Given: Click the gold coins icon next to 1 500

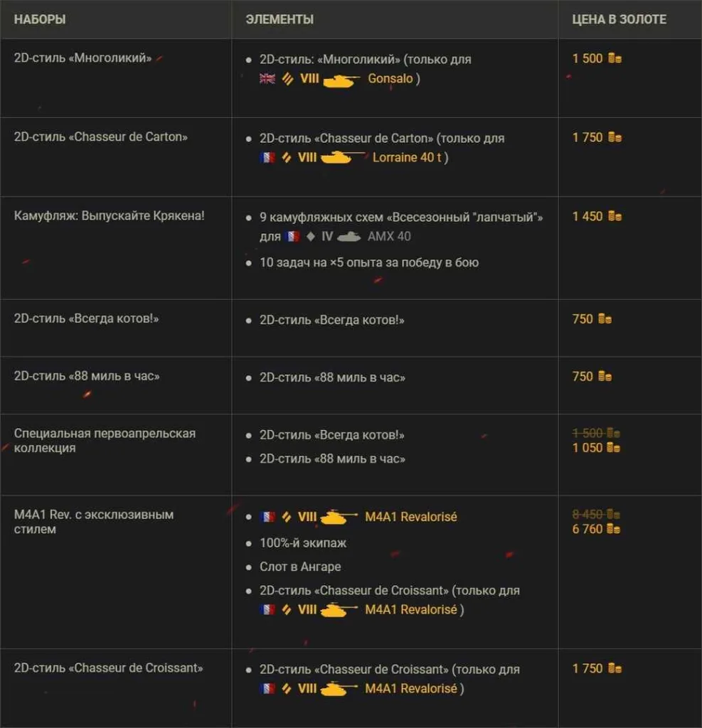Looking at the screenshot, I should click(615, 58).
